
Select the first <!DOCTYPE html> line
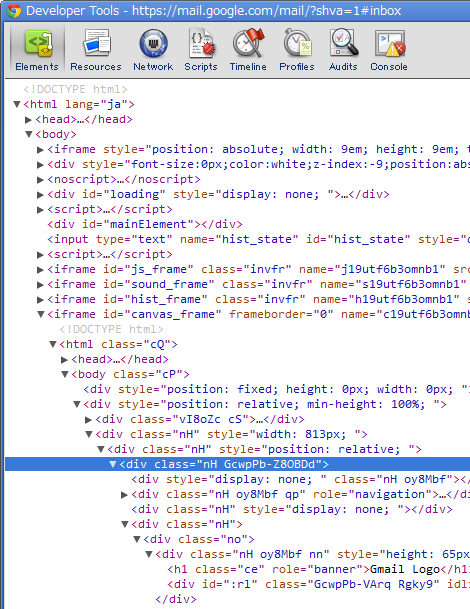[75, 89]
